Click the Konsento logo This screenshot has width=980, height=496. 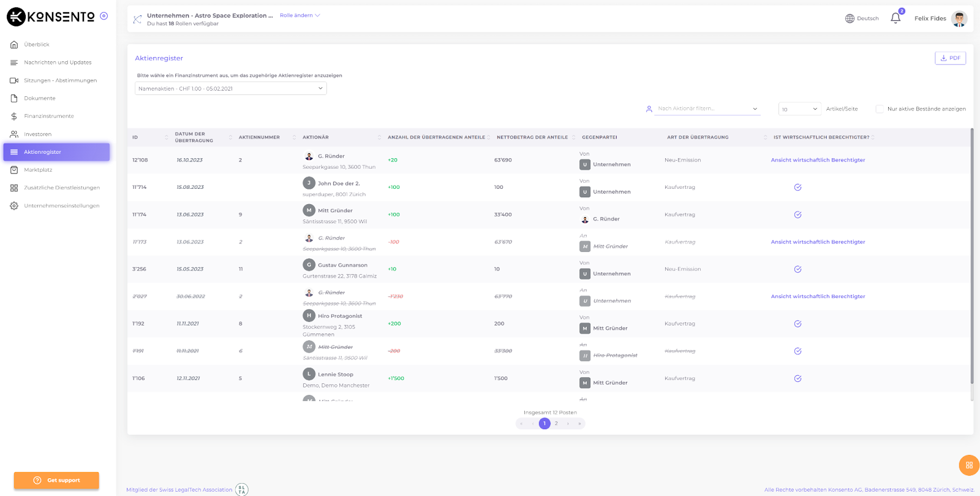click(x=51, y=17)
